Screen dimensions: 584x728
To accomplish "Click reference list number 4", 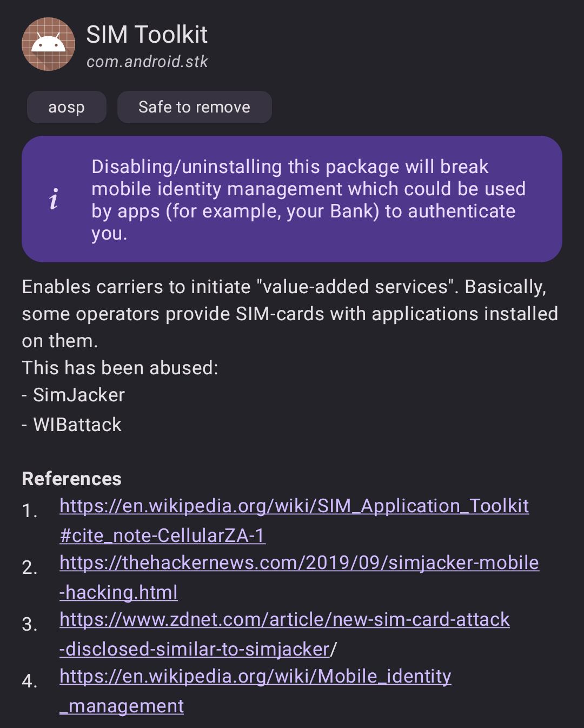I will coord(30,681).
